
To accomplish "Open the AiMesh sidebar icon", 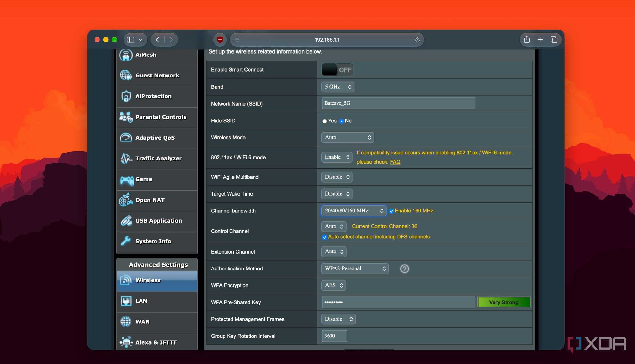I will coord(126,55).
